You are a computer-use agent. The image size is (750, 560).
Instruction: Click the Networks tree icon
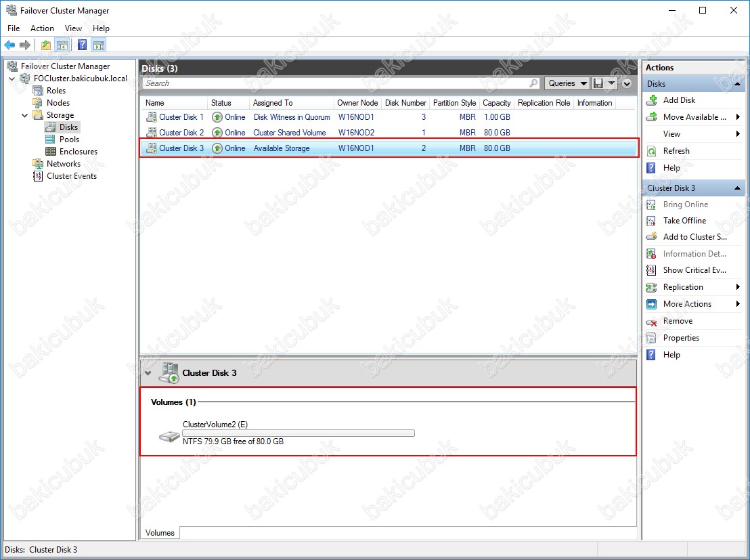tap(38, 164)
